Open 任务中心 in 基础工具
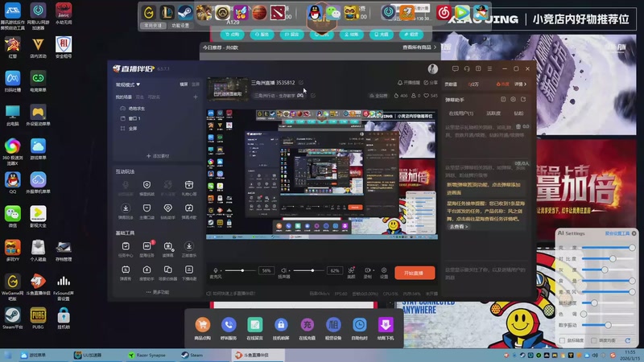644x362 pixels. click(126, 249)
